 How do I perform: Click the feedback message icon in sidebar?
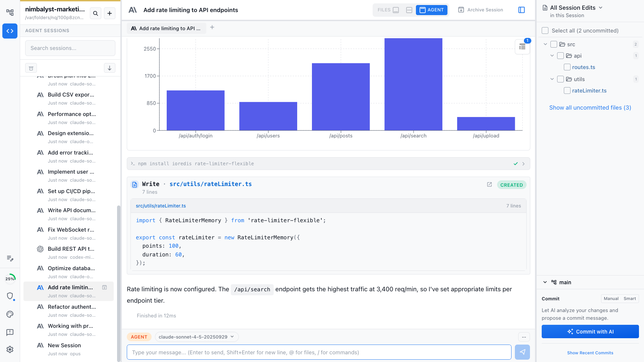pos(10,332)
